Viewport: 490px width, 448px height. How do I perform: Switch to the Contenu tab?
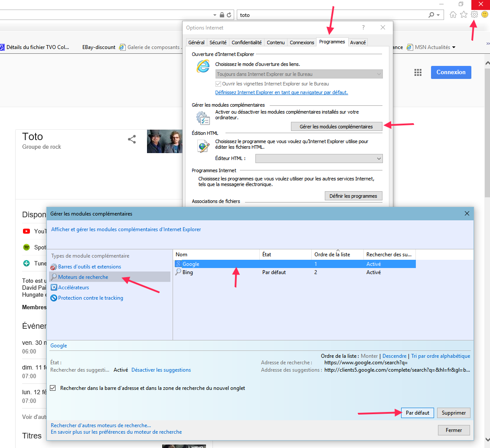click(x=276, y=43)
